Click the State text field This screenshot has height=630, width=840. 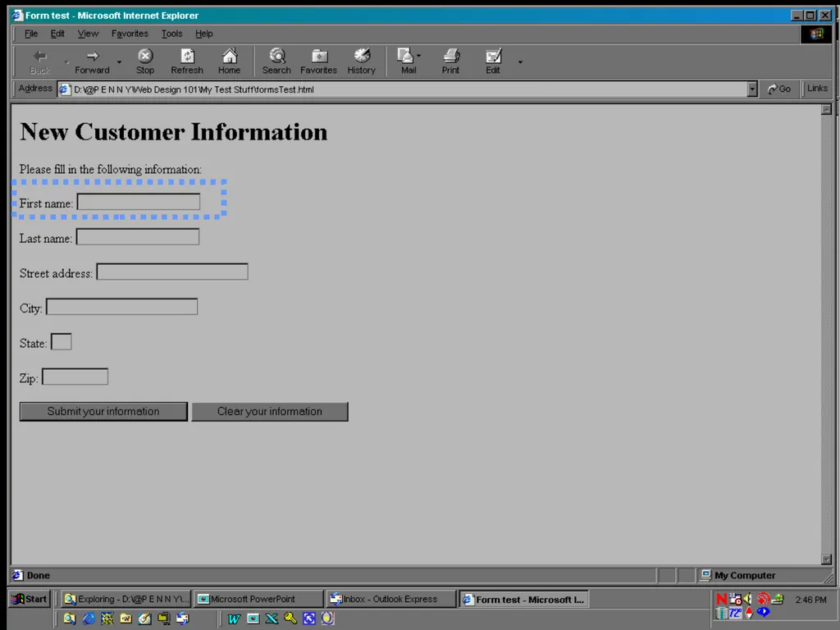[61, 342]
